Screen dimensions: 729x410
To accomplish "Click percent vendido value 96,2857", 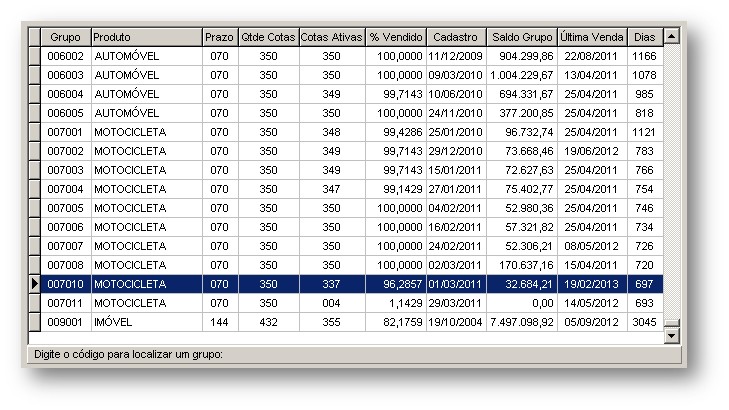I will coord(396,284).
